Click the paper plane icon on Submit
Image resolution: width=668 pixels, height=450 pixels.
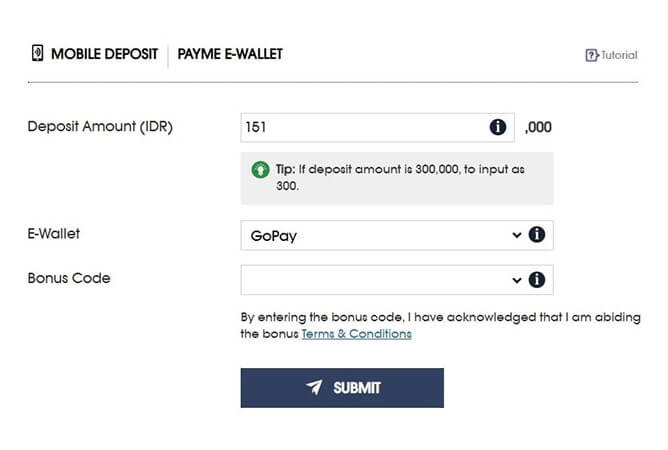pyautogui.click(x=315, y=388)
